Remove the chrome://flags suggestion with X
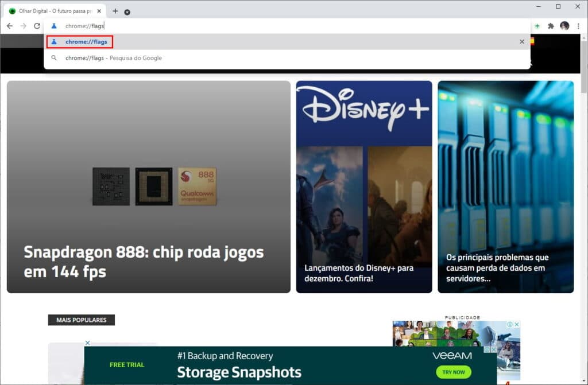 click(x=521, y=42)
